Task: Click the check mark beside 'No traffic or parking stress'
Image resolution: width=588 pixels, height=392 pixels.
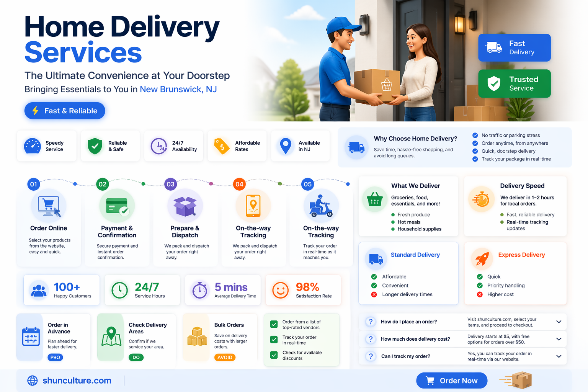Action: [475, 135]
